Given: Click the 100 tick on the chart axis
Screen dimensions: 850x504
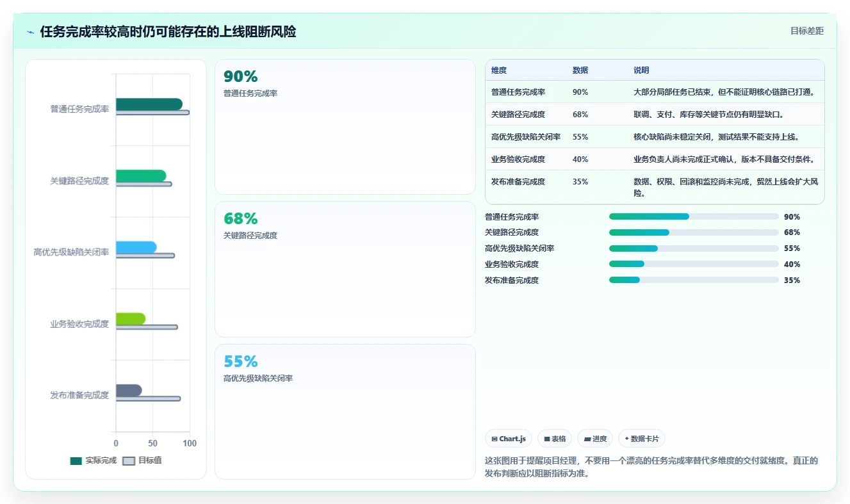Looking at the screenshot, I should (190, 443).
